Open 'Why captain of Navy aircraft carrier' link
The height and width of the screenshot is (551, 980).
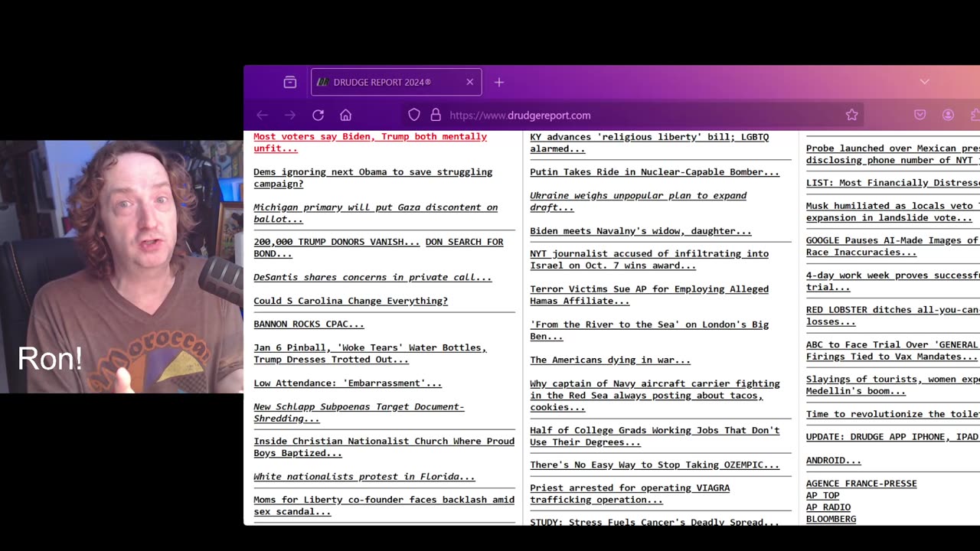(x=655, y=395)
